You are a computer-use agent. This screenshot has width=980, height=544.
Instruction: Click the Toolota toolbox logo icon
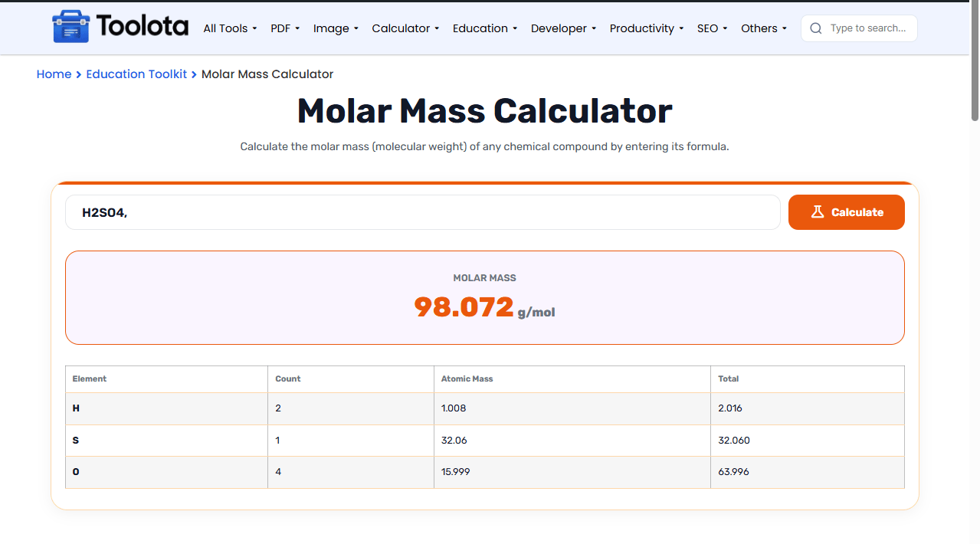[x=71, y=28]
